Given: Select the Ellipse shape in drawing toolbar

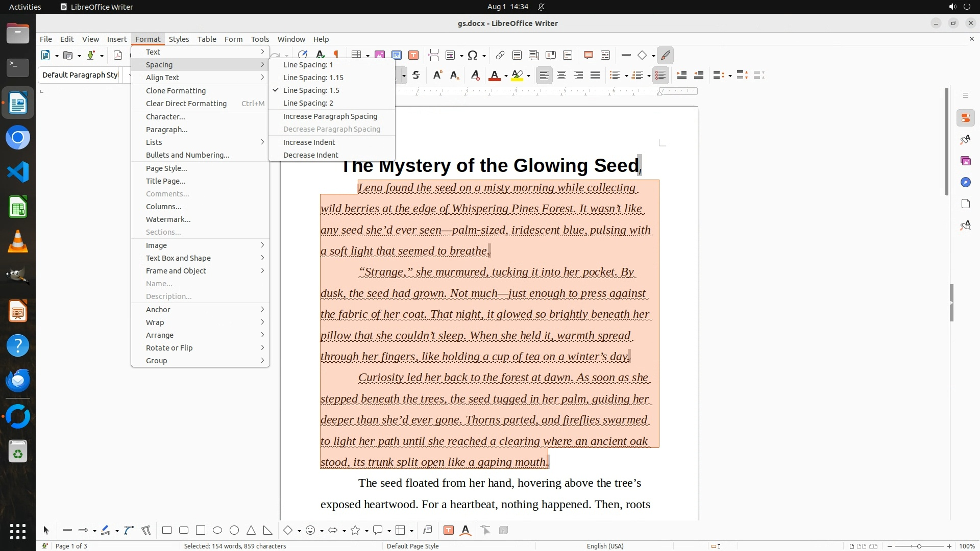Looking at the screenshot, I should tap(217, 531).
